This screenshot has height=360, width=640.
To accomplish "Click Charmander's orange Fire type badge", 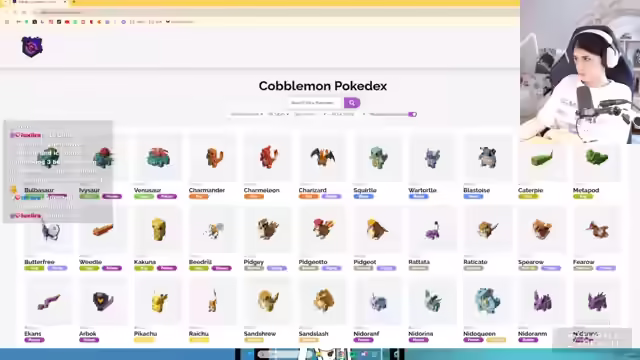I will pyautogui.click(x=199, y=197).
